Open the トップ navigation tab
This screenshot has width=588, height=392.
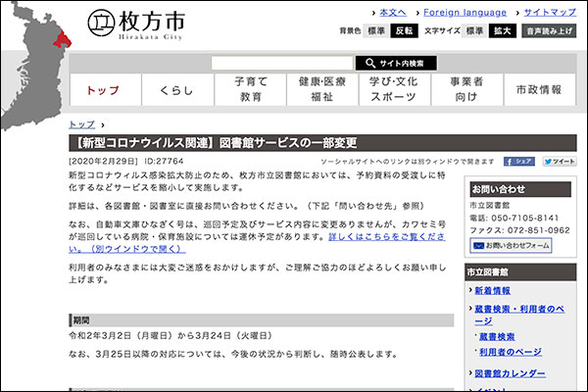click(103, 90)
